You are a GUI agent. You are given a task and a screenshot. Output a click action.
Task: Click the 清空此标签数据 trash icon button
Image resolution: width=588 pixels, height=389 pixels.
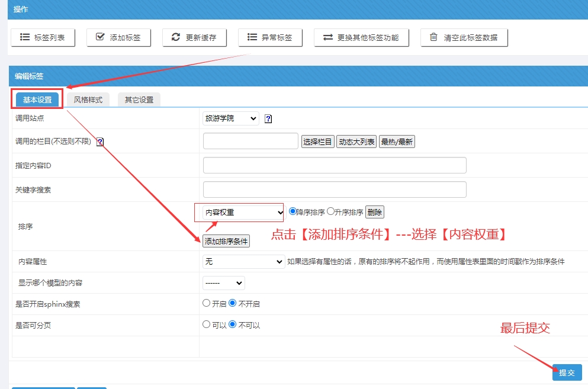click(464, 37)
